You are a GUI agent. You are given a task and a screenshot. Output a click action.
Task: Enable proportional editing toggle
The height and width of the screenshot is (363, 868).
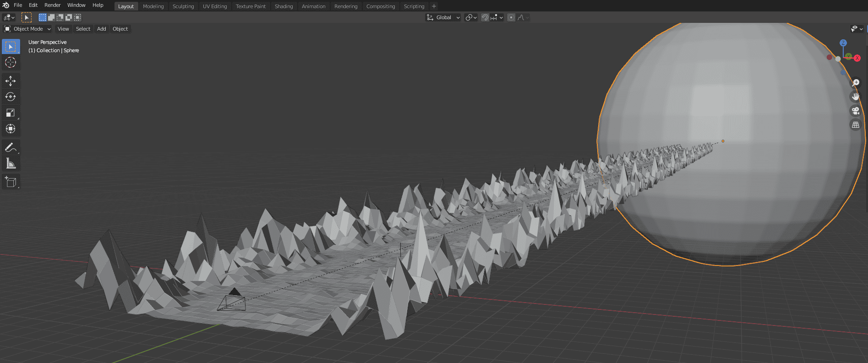(x=511, y=17)
